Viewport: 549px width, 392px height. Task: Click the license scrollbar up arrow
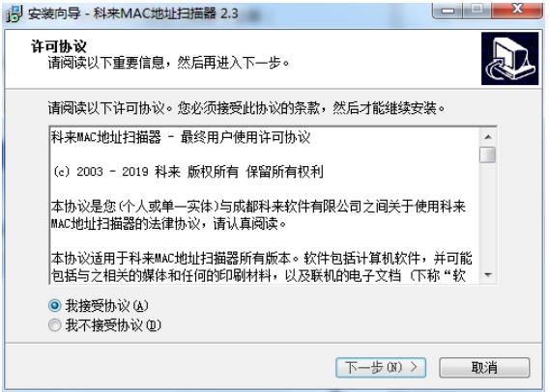[x=488, y=137]
